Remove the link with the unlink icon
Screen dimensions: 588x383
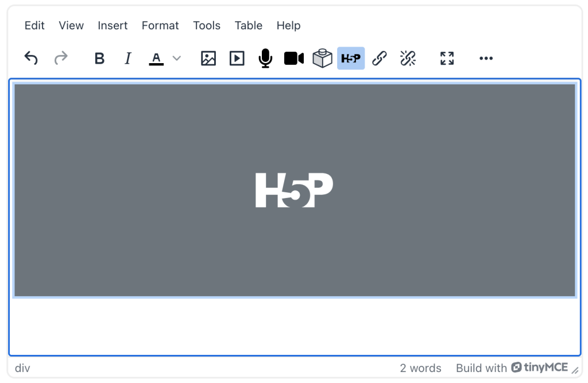(408, 58)
